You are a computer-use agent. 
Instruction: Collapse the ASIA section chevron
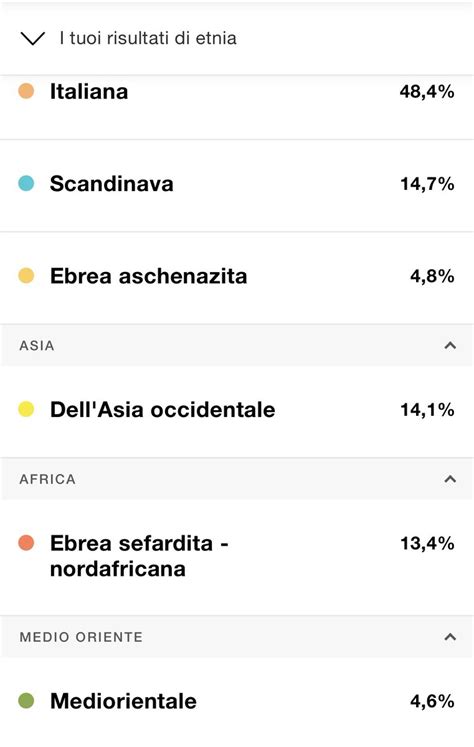[450, 345]
